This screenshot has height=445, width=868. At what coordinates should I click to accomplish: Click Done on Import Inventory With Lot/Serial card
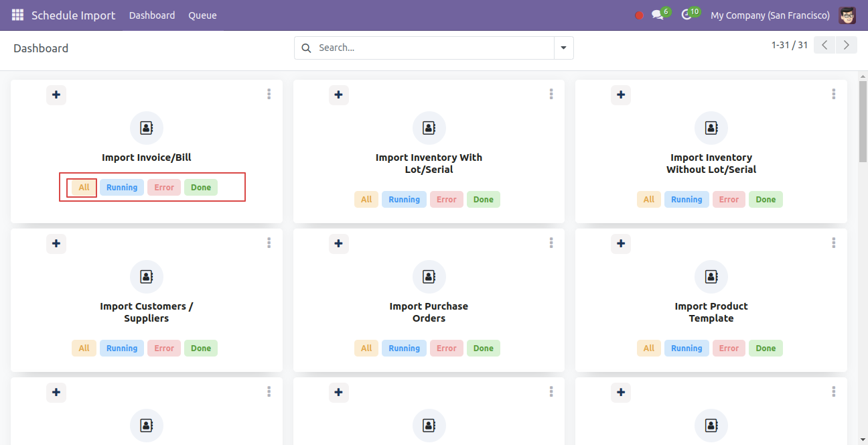pyautogui.click(x=484, y=200)
